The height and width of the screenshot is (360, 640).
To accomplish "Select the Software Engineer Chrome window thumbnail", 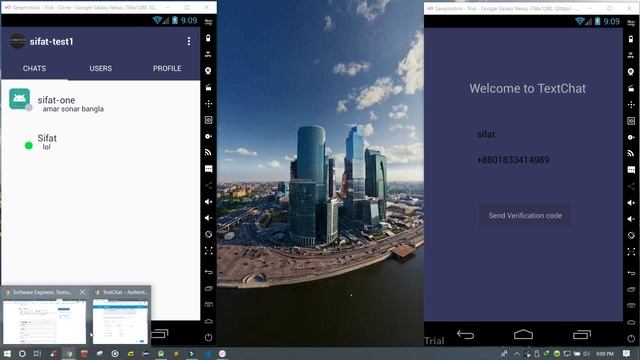I will coord(44,322).
